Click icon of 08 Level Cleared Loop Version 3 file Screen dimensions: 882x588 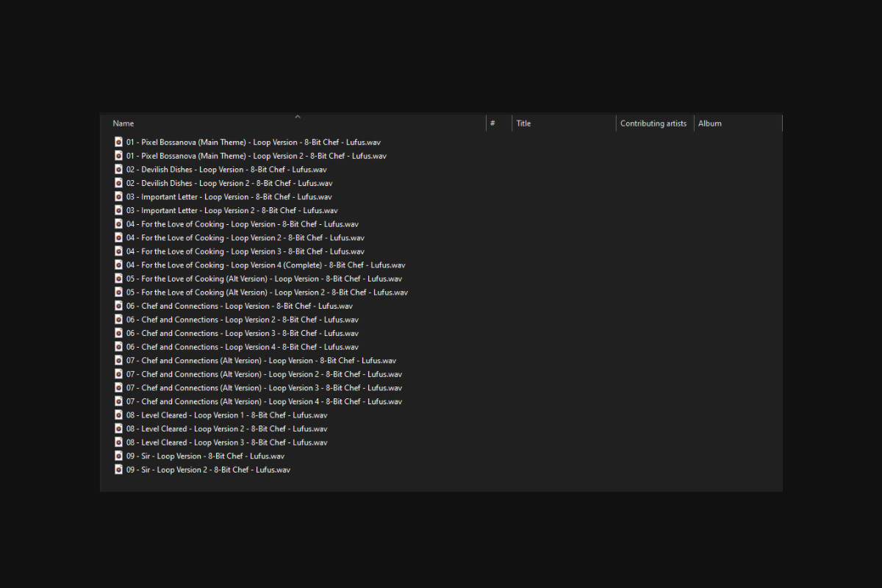click(x=118, y=442)
